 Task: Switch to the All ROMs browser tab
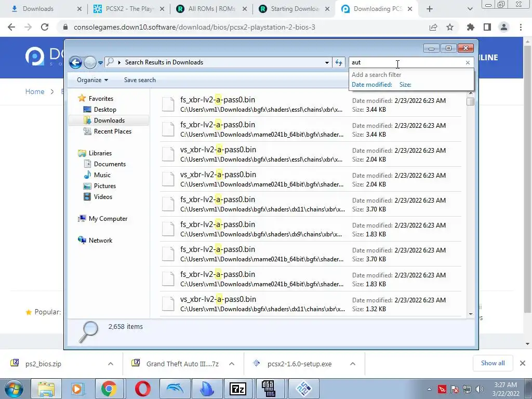tap(211, 9)
